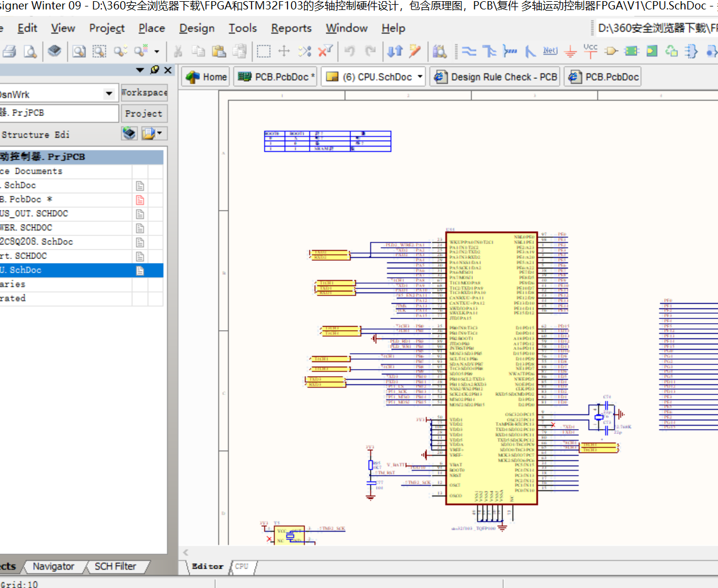The width and height of the screenshot is (718, 588).
Task: Select the Place Bus tool
Action: click(489, 52)
